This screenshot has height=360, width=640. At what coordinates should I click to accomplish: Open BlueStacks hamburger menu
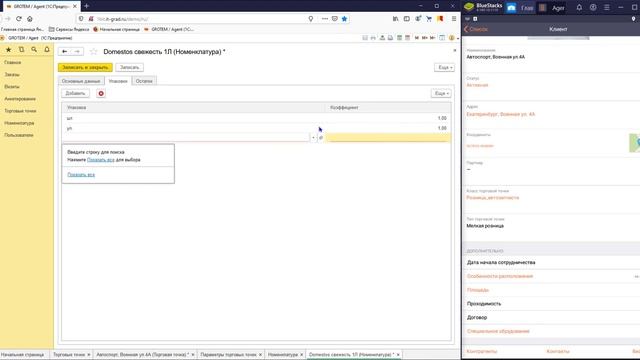(607, 7)
